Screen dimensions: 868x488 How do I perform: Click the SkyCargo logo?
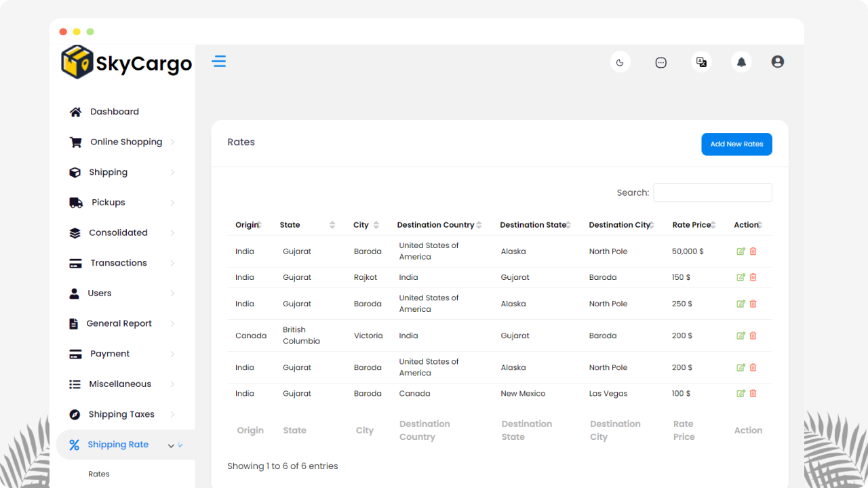tap(126, 63)
